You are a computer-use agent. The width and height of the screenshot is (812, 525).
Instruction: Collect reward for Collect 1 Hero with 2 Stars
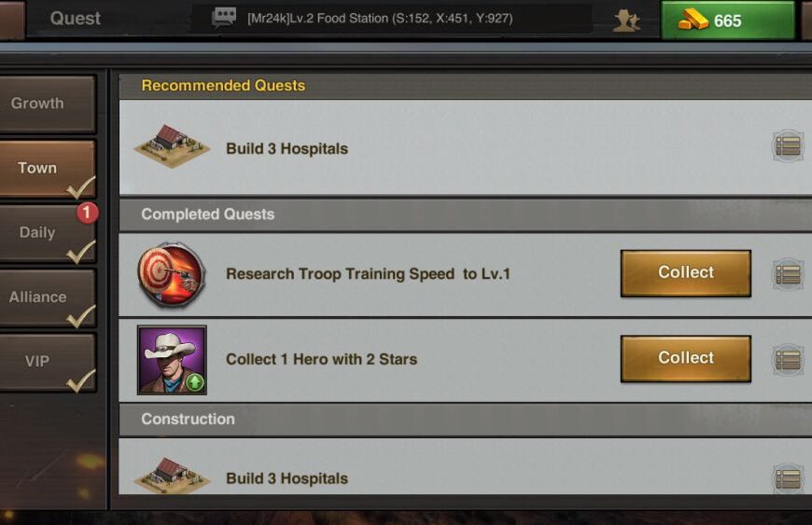(686, 358)
